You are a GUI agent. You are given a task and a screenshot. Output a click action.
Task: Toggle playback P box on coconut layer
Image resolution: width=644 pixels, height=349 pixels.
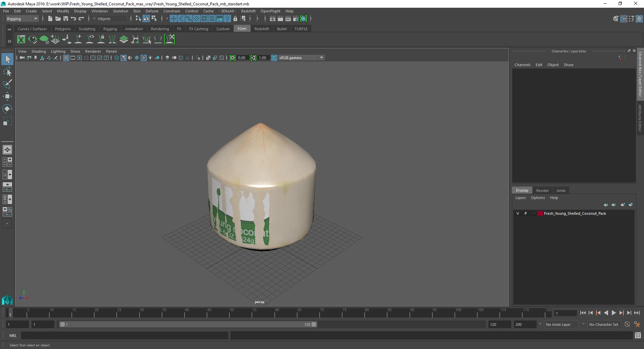click(x=526, y=213)
